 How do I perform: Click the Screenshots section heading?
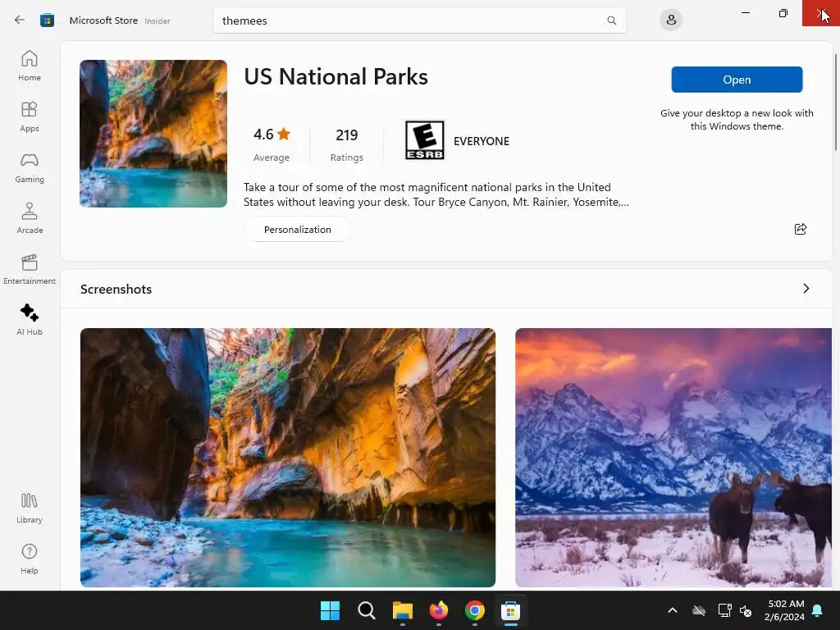click(x=116, y=290)
